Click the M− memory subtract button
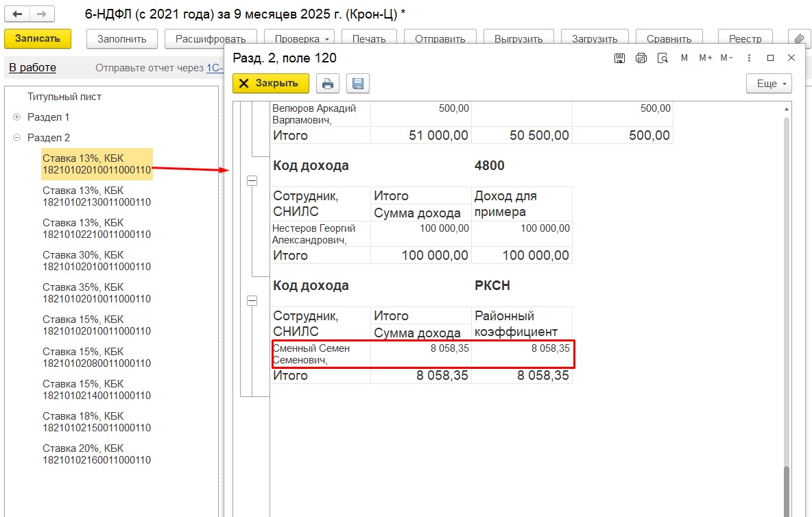 tap(726, 58)
